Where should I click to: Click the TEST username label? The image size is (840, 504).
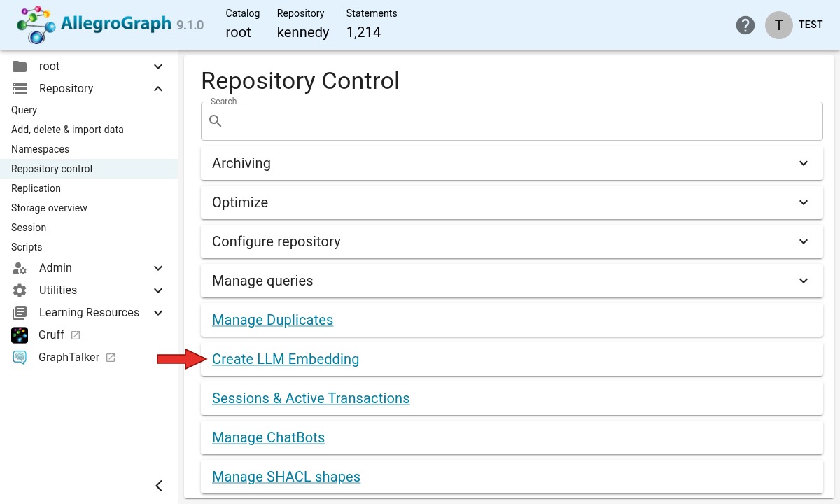tap(811, 24)
